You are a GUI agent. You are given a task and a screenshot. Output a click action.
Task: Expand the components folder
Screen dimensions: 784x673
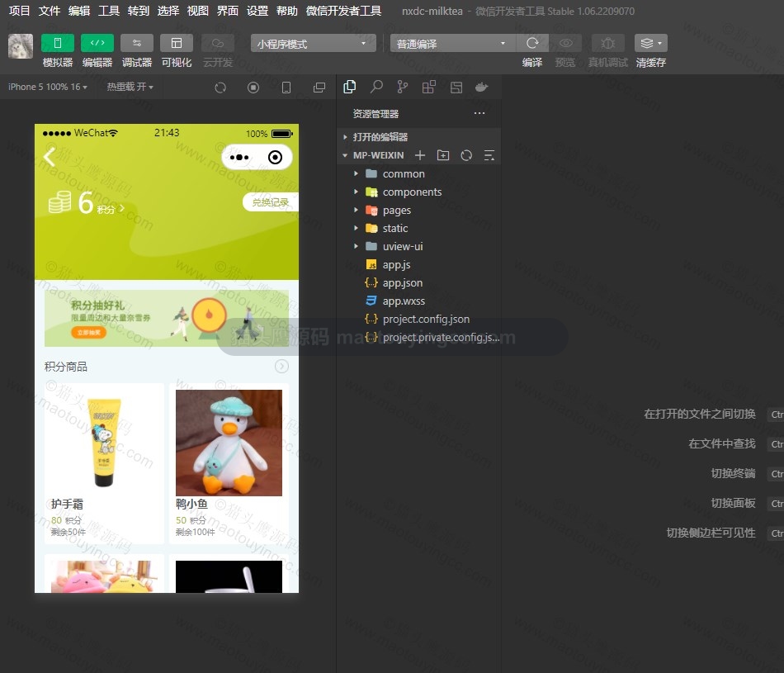click(419, 192)
